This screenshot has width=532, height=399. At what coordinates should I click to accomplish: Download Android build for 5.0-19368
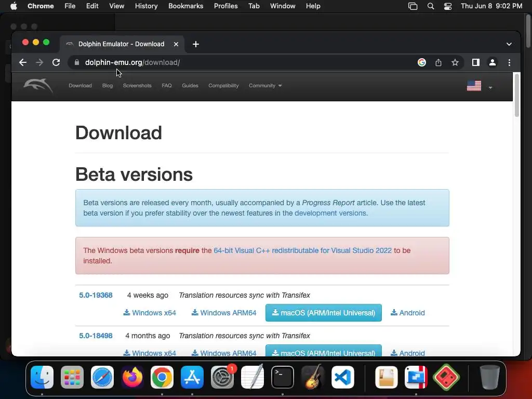407,313
